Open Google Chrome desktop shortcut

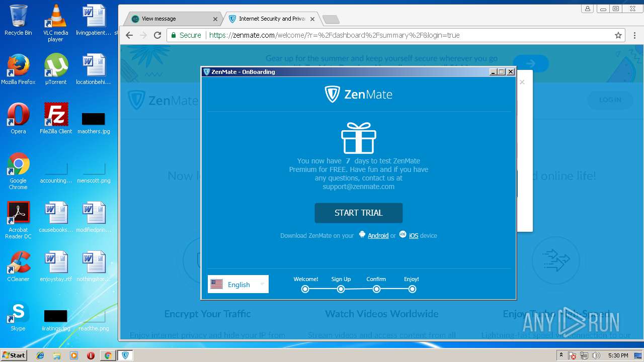pos(18,171)
